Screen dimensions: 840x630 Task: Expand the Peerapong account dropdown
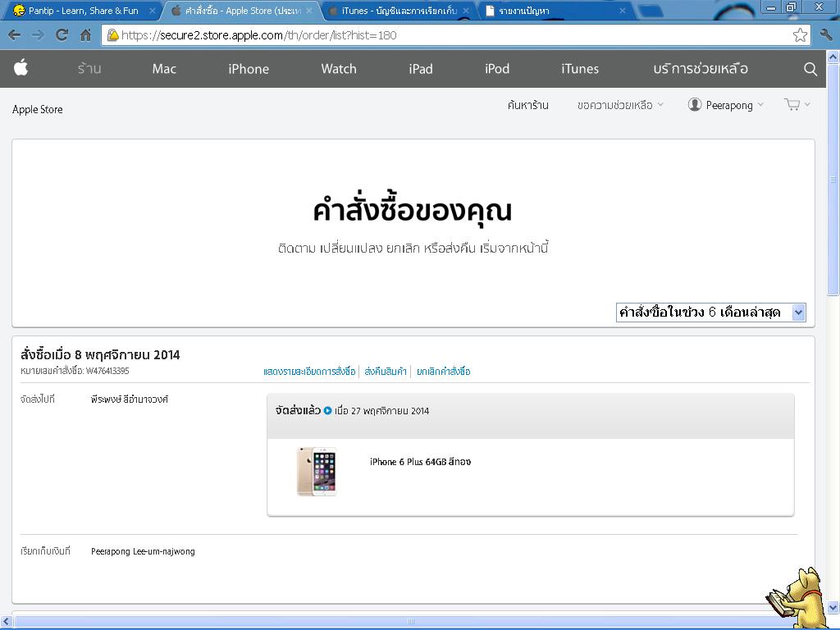tap(734, 105)
